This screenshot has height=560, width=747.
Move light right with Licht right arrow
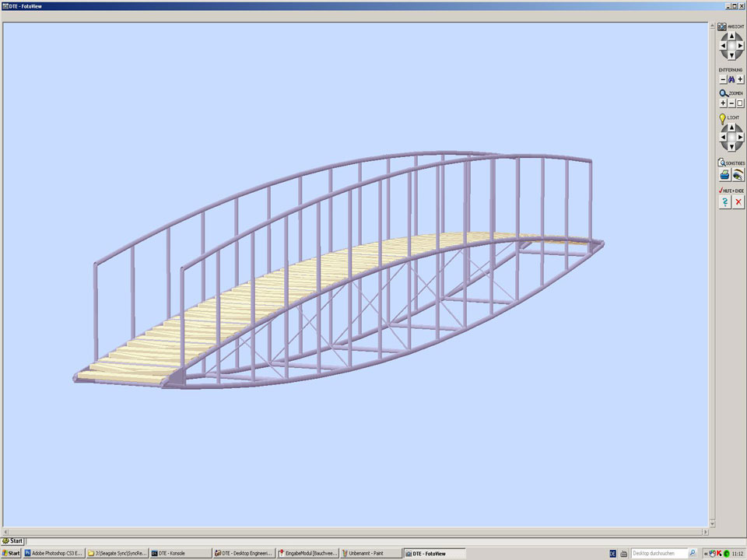pyautogui.click(x=740, y=138)
